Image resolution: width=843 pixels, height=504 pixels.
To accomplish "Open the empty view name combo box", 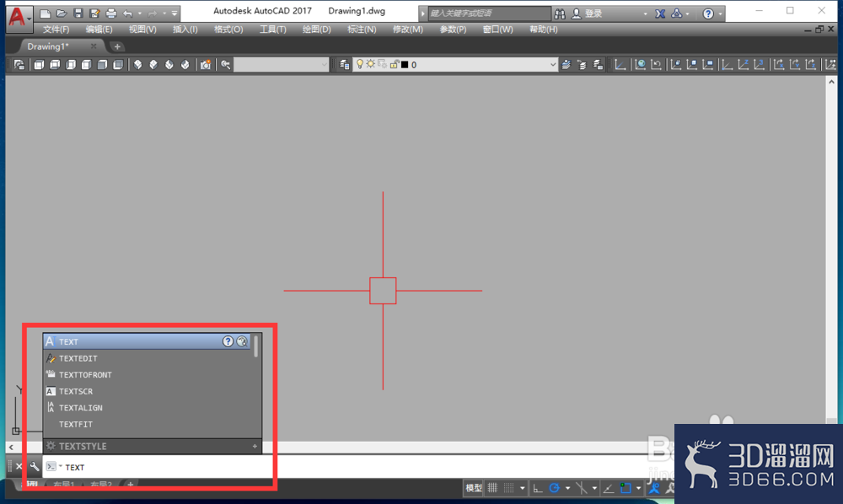I will pyautogui.click(x=282, y=65).
